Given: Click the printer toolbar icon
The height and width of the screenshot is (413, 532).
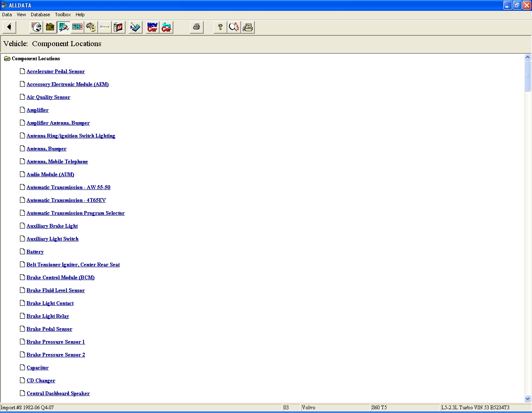Looking at the screenshot, I should click(x=197, y=27).
